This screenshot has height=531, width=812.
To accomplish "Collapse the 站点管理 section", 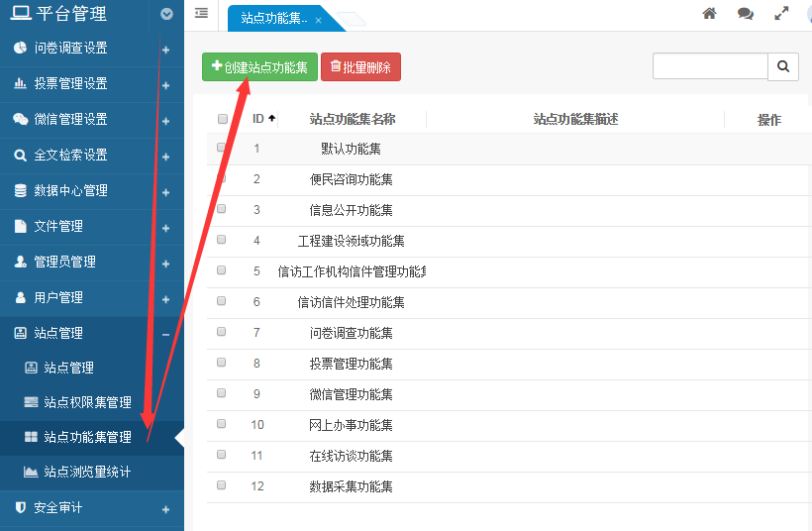I will [x=165, y=334].
